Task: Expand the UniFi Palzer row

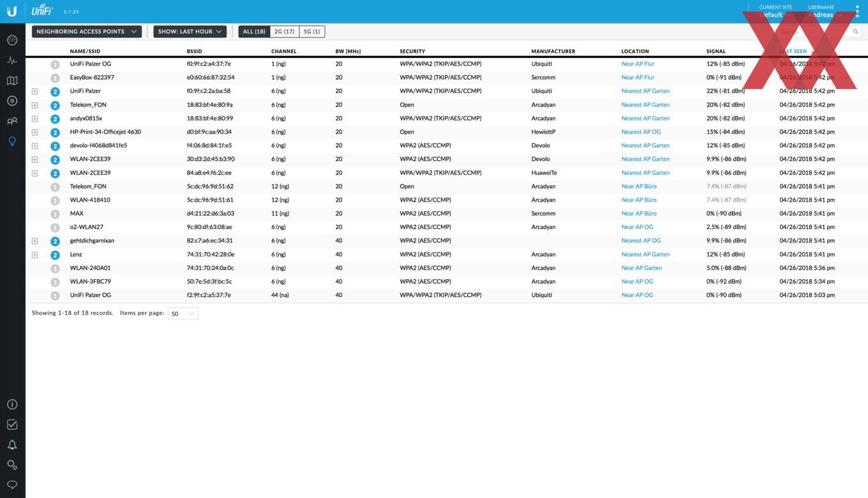Action: 35,91
